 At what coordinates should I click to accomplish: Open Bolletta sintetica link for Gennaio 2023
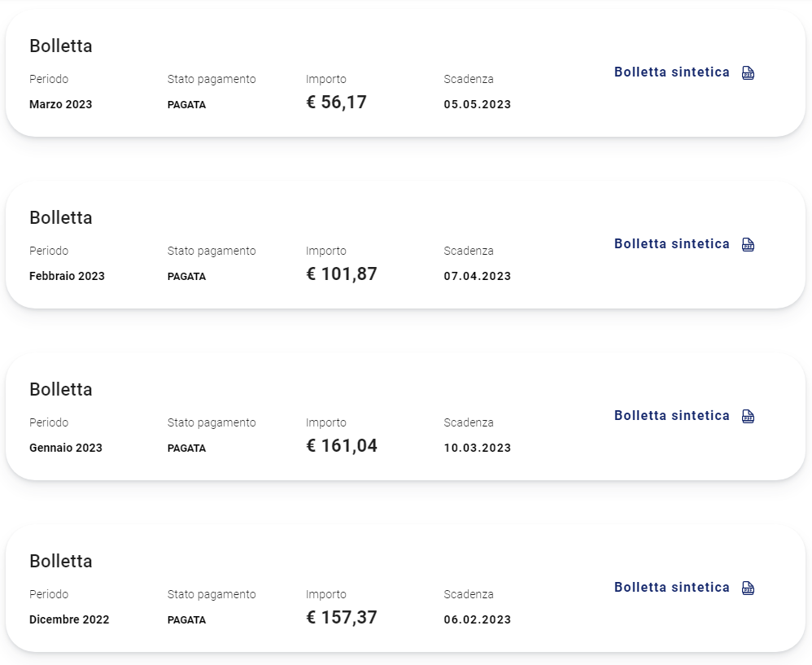click(x=672, y=415)
